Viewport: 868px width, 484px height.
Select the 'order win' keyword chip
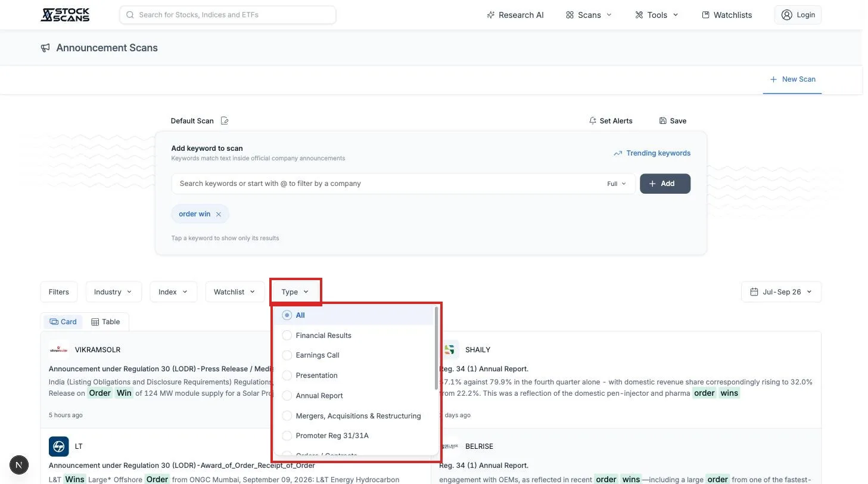(x=194, y=214)
